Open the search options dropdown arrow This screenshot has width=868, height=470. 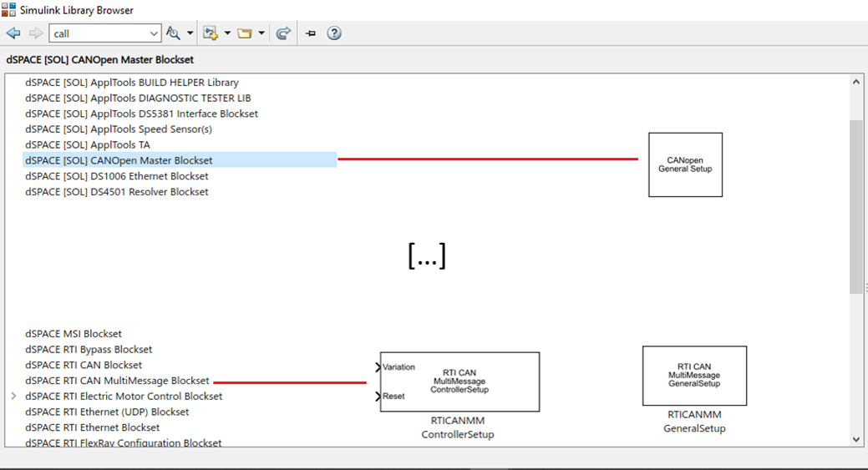[190, 33]
